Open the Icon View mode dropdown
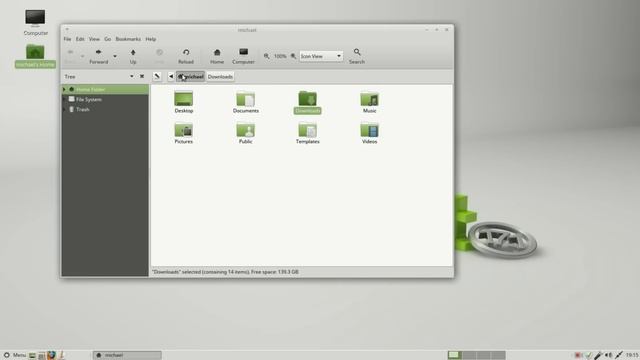Viewport: 640px width, 360px height. 321,56
